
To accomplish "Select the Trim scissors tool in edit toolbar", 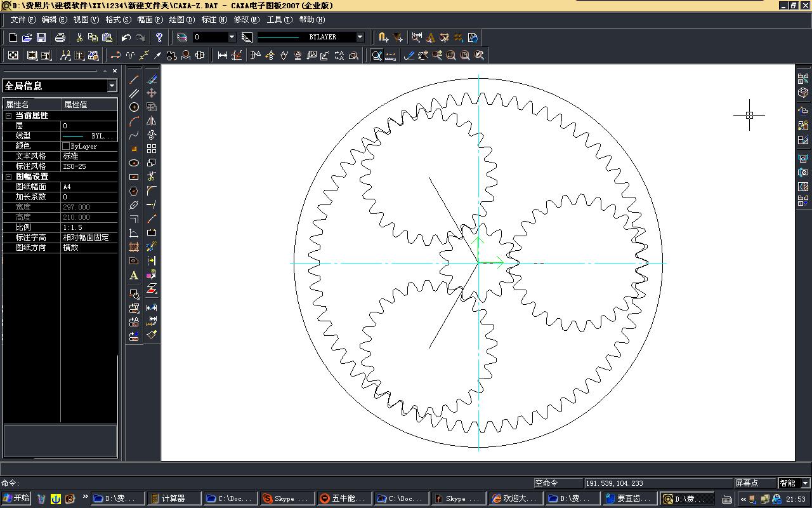I will coord(152,177).
